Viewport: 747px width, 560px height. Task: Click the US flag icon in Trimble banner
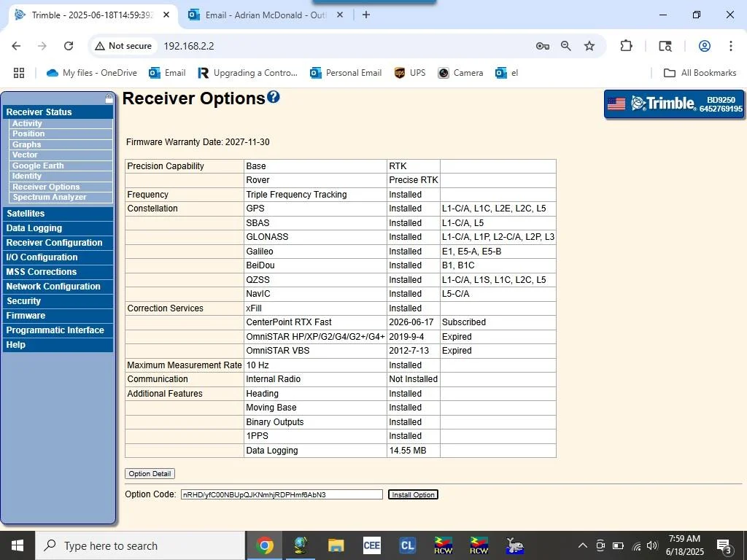coord(616,104)
